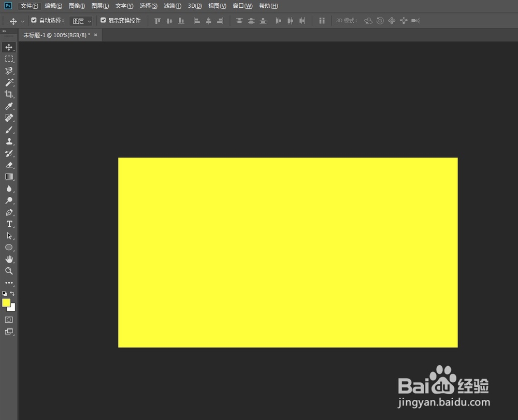Open the 滤镜(T) menu
Image resolution: width=518 pixels, height=420 pixels.
tap(172, 6)
